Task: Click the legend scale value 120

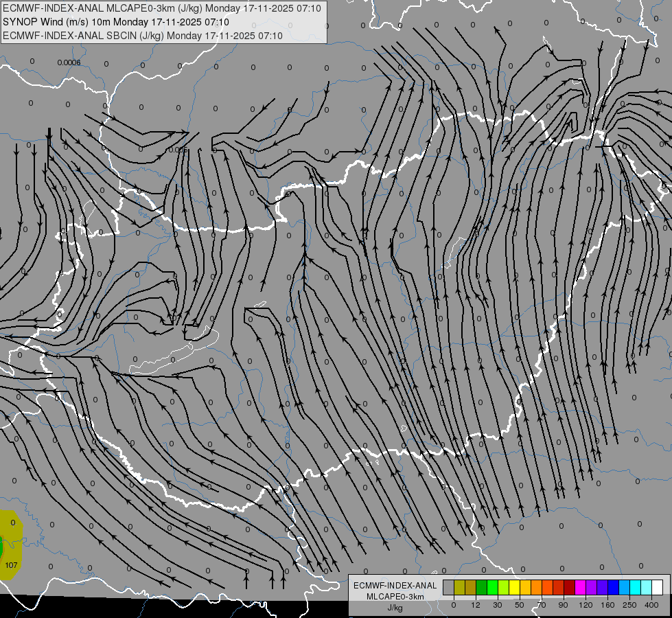Action: pyautogui.click(x=586, y=605)
